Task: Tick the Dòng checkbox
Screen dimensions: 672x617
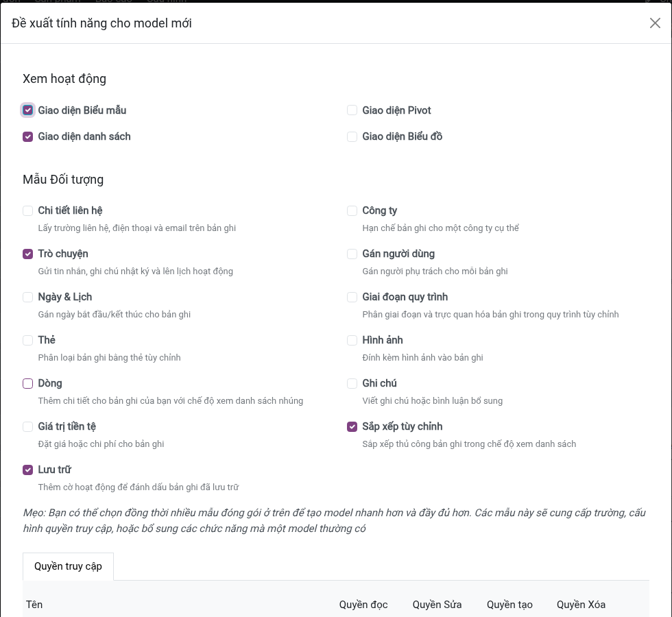Action: (28, 383)
